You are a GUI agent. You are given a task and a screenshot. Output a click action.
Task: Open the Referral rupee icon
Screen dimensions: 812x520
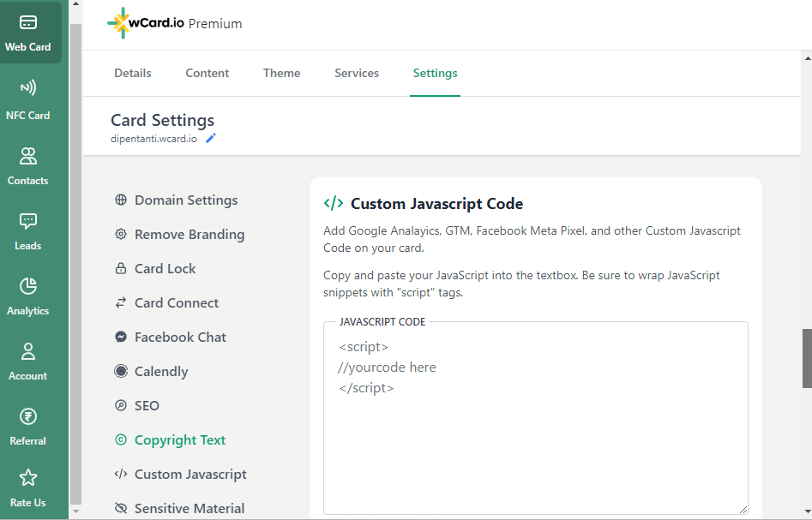28,416
